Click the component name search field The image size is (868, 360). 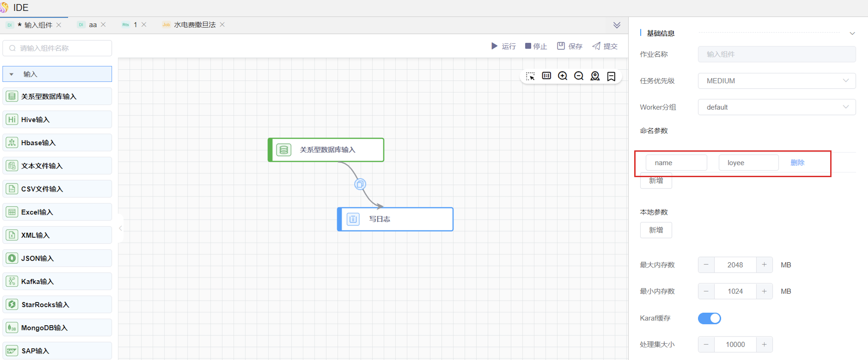[x=57, y=48]
